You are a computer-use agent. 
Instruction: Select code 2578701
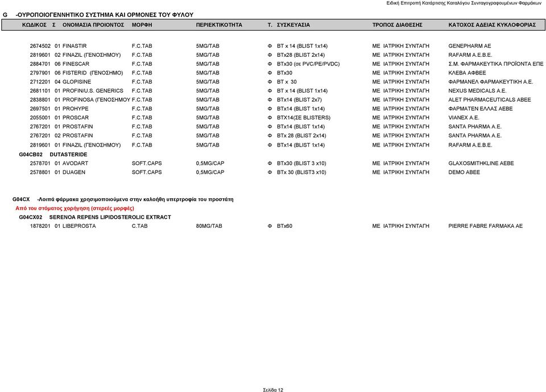(x=40, y=164)
